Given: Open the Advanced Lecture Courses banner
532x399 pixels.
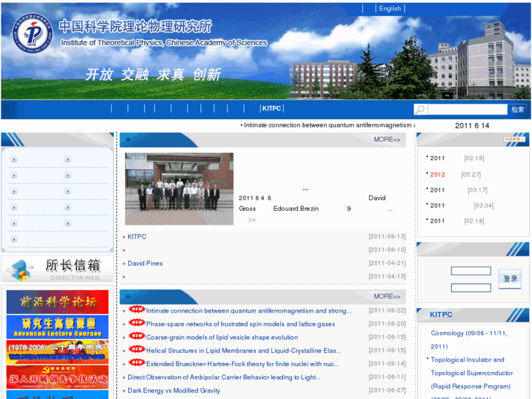Looking at the screenshot, I should [57, 327].
